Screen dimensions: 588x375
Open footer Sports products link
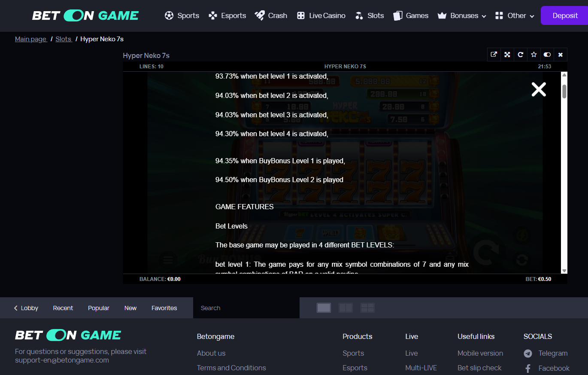(x=353, y=353)
